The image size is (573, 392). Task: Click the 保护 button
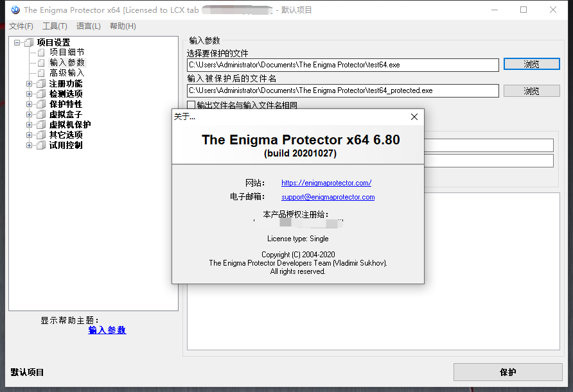pyautogui.click(x=507, y=372)
